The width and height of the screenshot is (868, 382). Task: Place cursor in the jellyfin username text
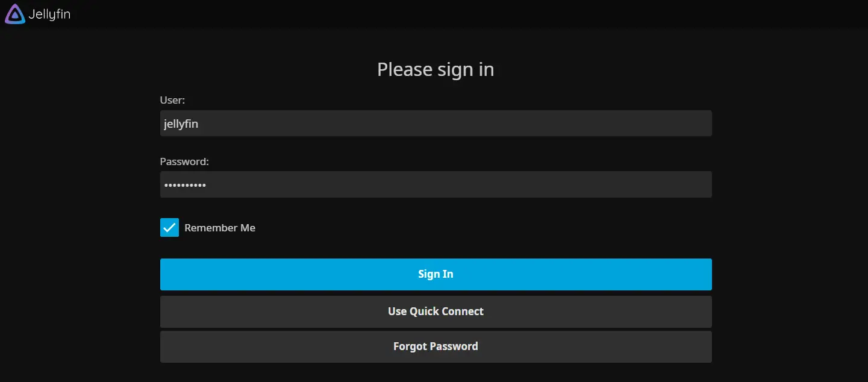pos(181,124)
